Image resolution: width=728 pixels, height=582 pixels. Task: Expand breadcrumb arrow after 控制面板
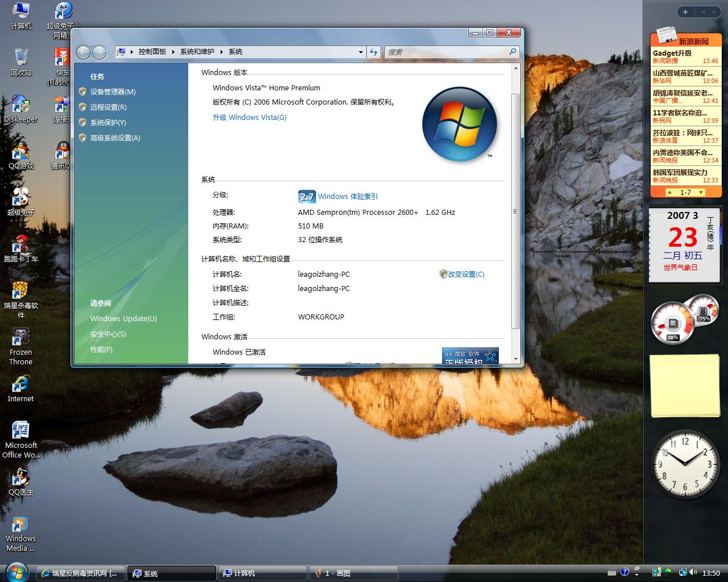pyautogui.click(x=173, y=52)
